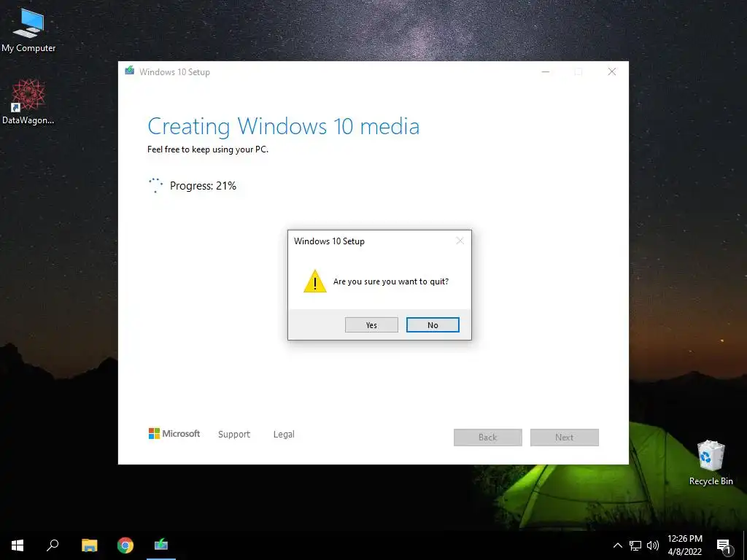Image resolution: width=747 pixels, height=560 pixels.
Task: Open the Windows Start menu
Action: click(x=18, y=545)
